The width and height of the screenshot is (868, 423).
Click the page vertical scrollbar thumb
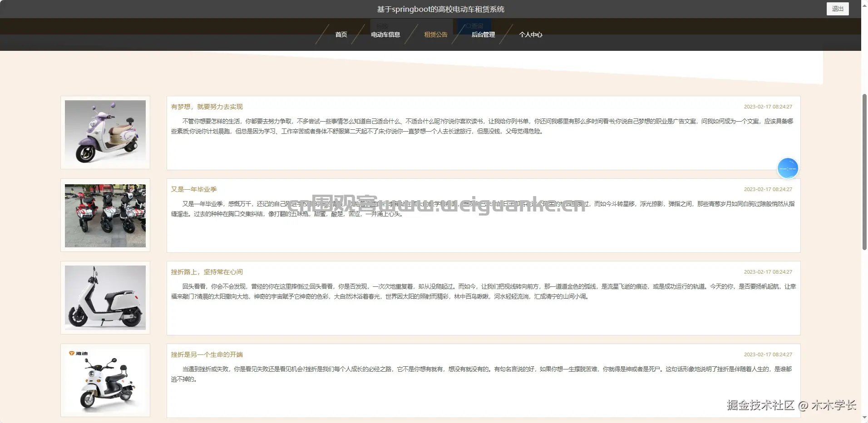[864, 172]
